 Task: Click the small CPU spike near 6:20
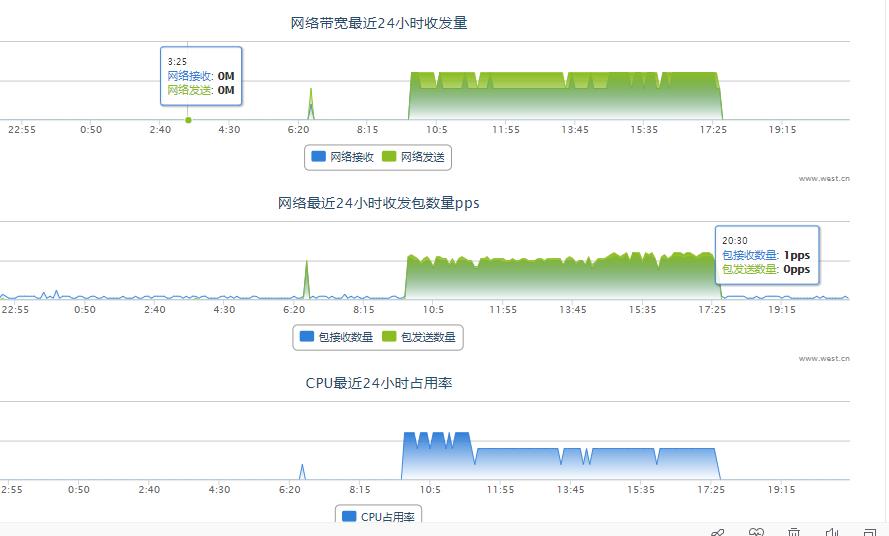point(302,472)
